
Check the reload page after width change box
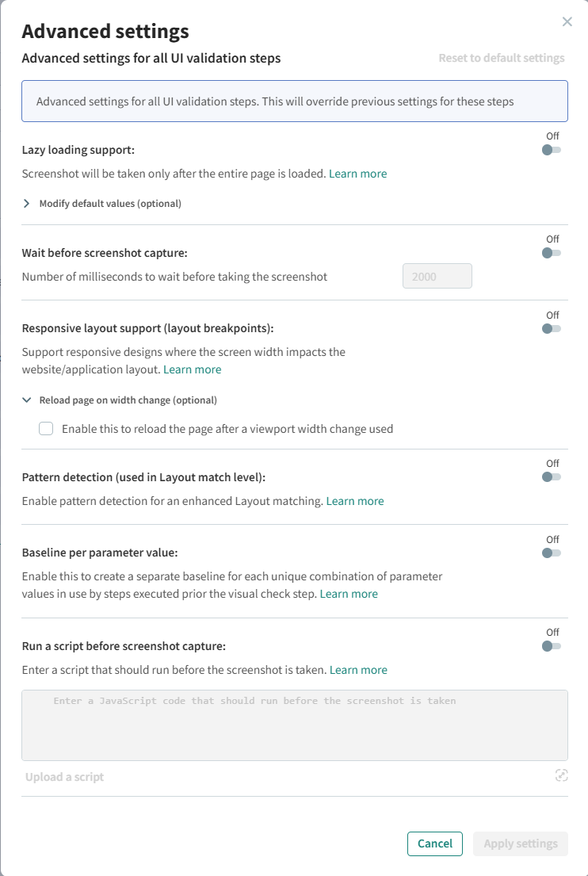pos(47,429)
